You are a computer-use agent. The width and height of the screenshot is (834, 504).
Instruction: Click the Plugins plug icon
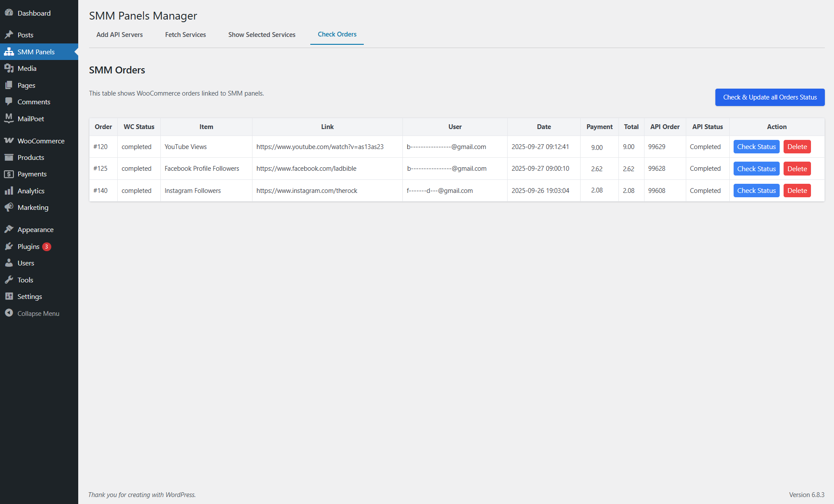click(9, 246)
